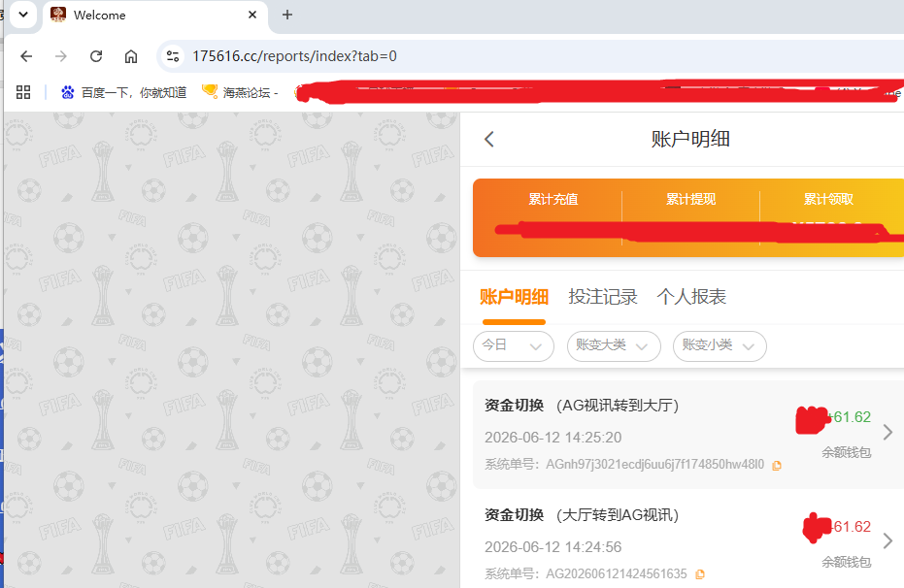Image resolution: width=904 pixels, height=588 pixels.
Task: Open 百度一下，你就知道 bookmark
Action: (124, 92)
